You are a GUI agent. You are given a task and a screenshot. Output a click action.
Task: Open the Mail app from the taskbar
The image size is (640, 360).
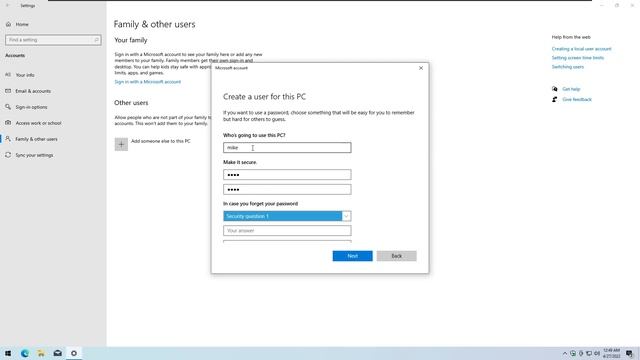(58, 353)
